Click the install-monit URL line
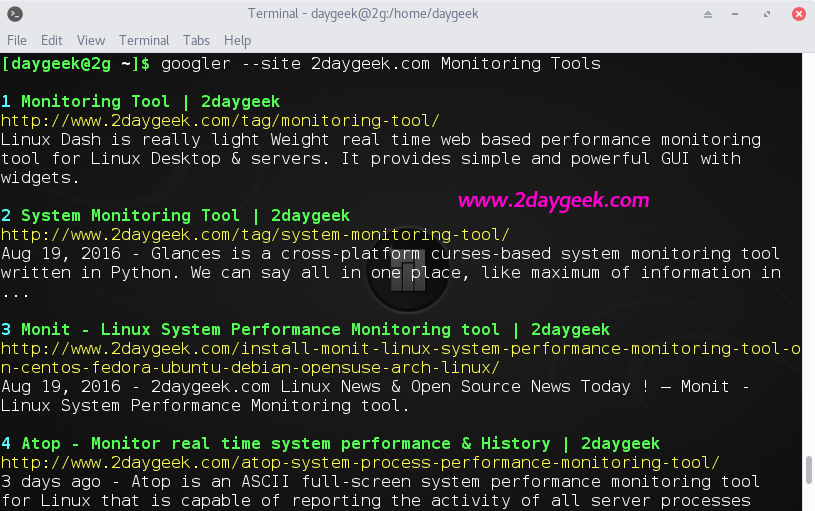Viewport: 815px width, 511px height. [400, 349]
